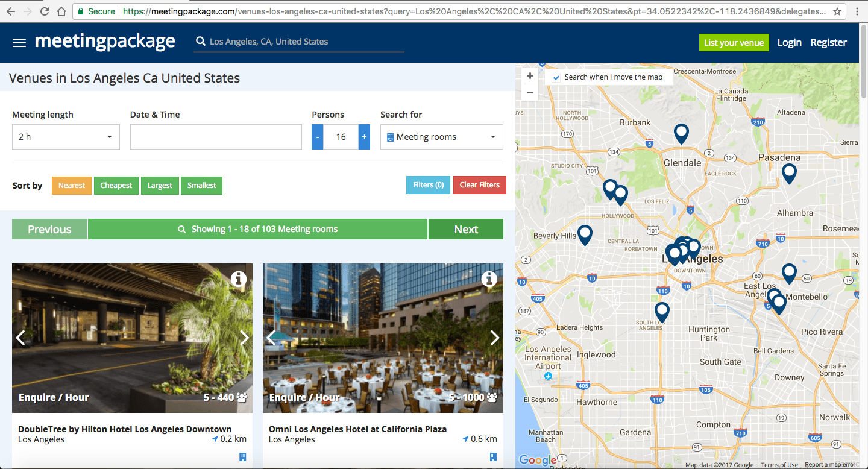This screenshot has height=469, width=868.
Task: Bookmark the page with the star icon
Action: (x=837, y=11)
